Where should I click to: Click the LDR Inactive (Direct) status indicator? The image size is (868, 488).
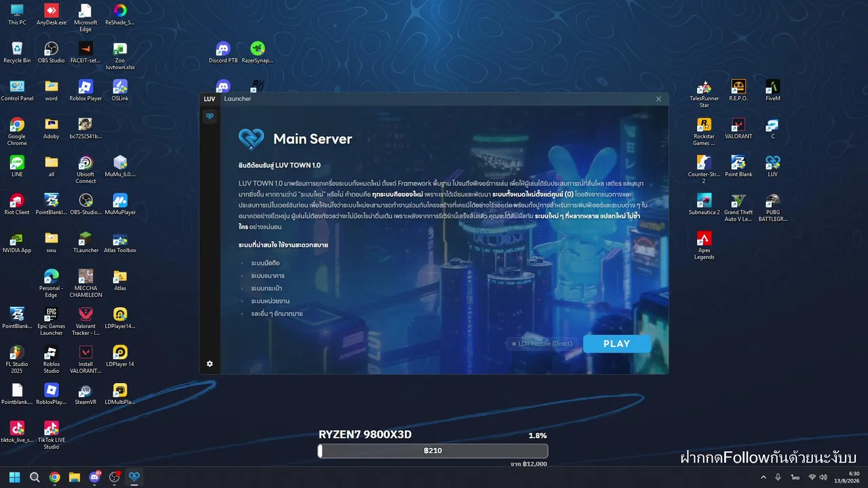542,344
